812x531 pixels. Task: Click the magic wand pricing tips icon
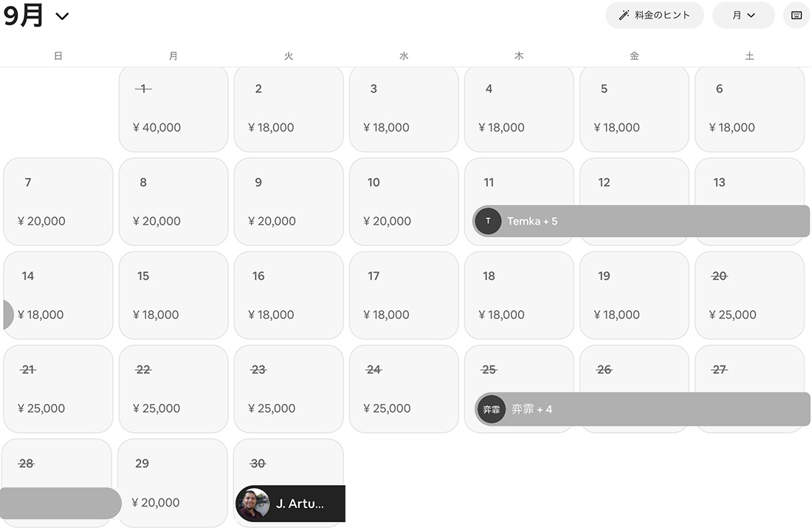[624, 16]
